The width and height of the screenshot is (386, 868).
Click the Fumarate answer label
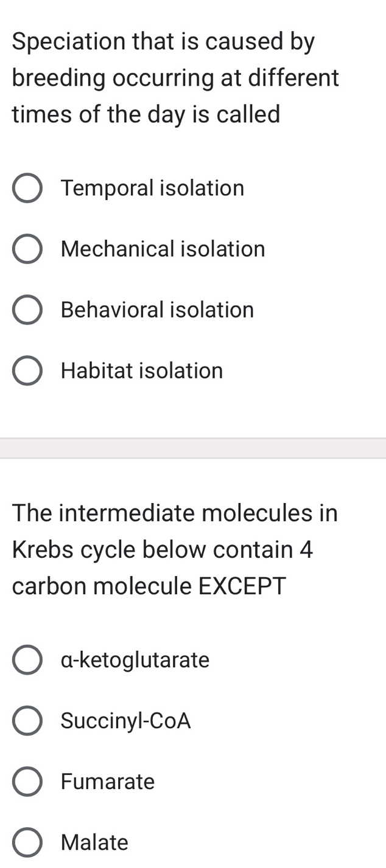click(107, 781)
